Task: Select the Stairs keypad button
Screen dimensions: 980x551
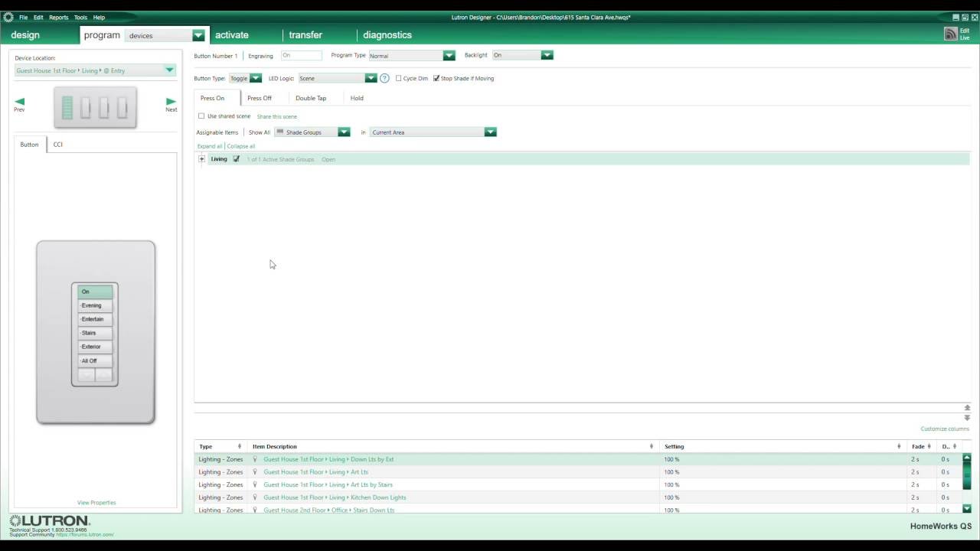Action: [x=95, y=333]
